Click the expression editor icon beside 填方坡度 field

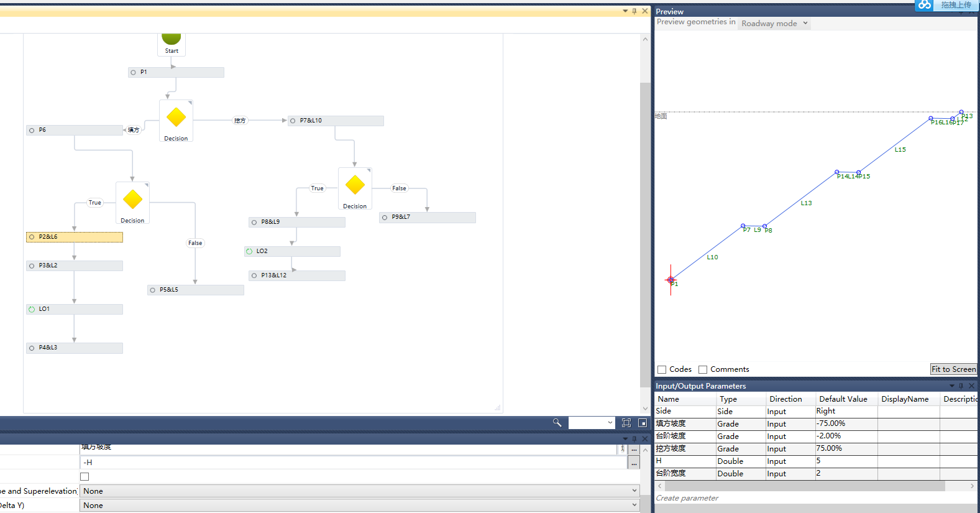click(623, 448)
